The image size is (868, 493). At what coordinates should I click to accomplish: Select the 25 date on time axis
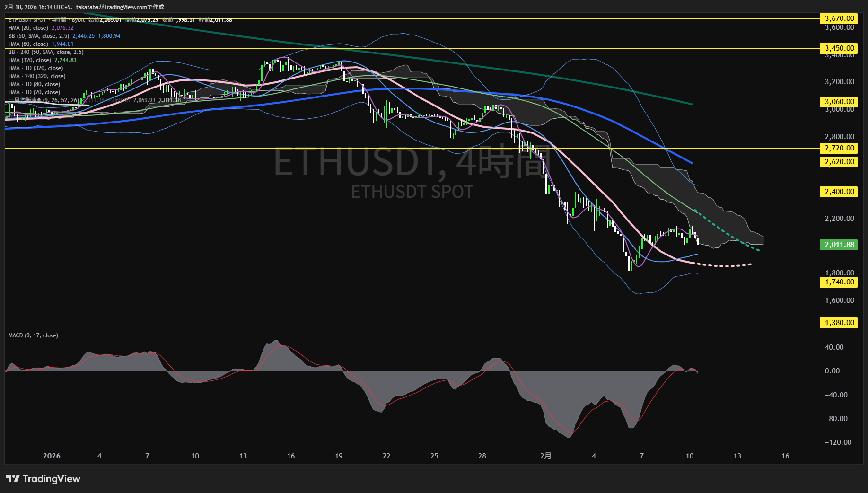pos(434,456)
